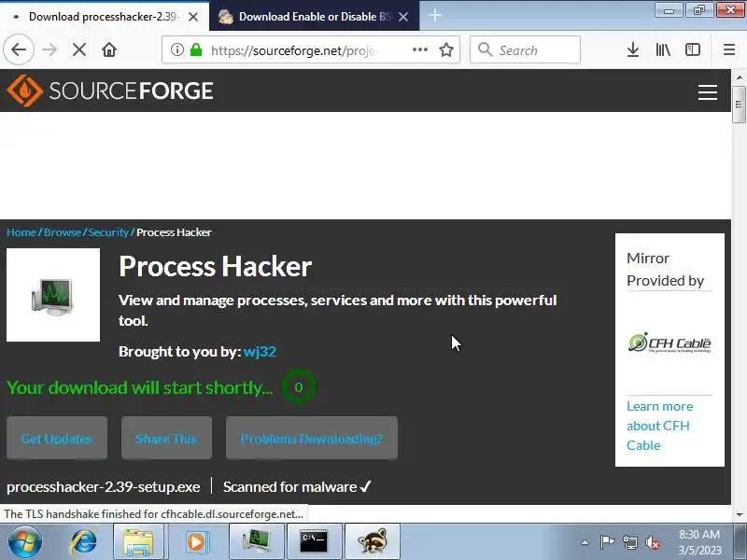Close the Download processhacker tab

click(193, 17)
